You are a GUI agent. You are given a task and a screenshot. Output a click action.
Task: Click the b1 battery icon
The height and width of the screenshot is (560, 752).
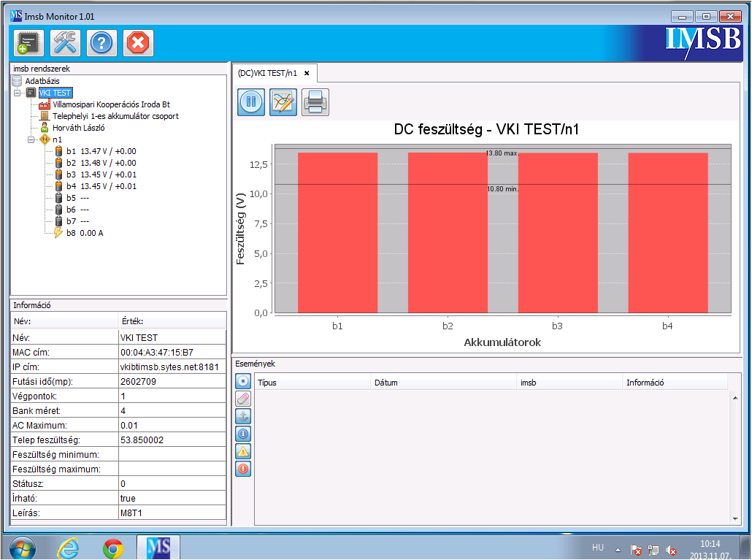(58, 151)
